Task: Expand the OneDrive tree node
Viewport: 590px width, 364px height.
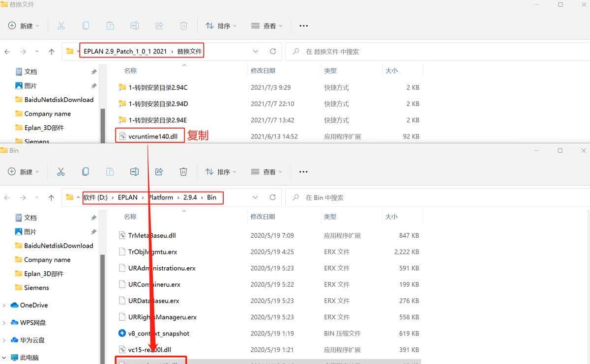Action: click(4, 305)
